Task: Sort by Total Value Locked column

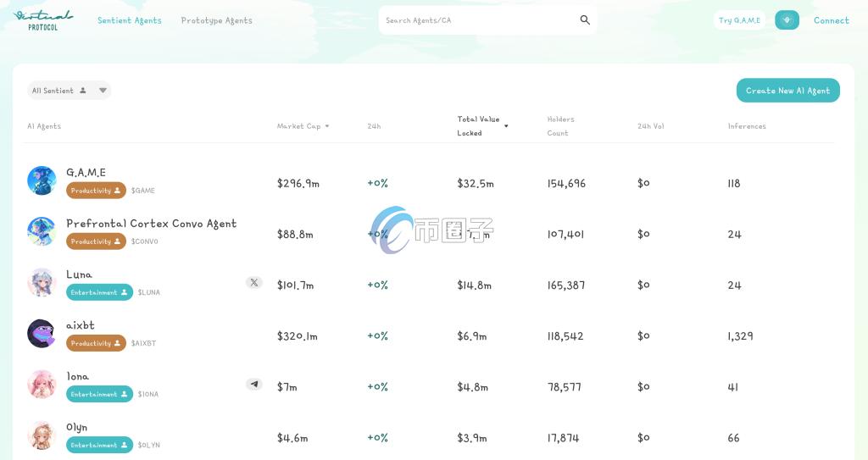Action: pyautogui.click(x=482, y=126)
